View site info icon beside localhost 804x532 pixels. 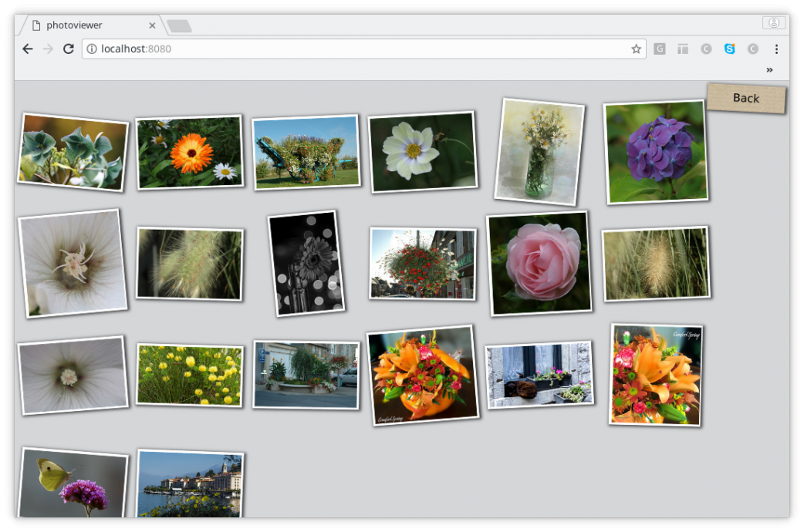[92, 49]
